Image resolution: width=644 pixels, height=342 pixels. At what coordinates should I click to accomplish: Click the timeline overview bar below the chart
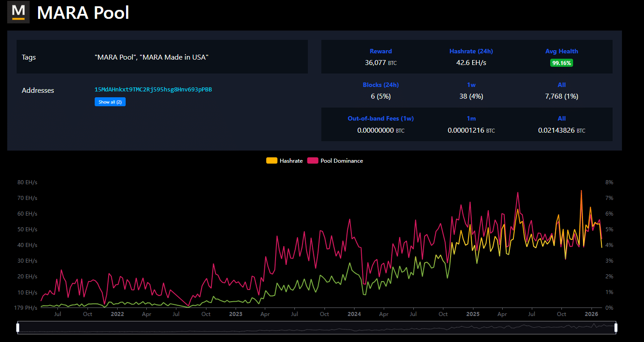pyautogui.click(x=314, y=327)
